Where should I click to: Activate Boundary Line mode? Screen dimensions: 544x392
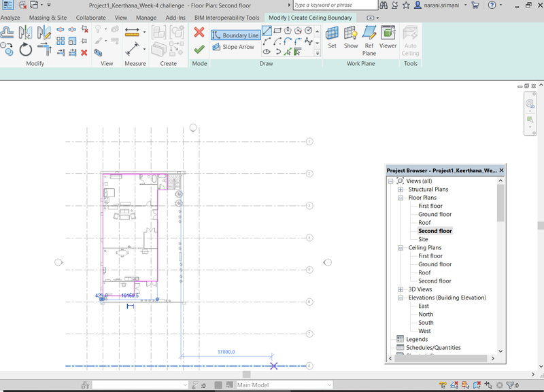[236, 33]
